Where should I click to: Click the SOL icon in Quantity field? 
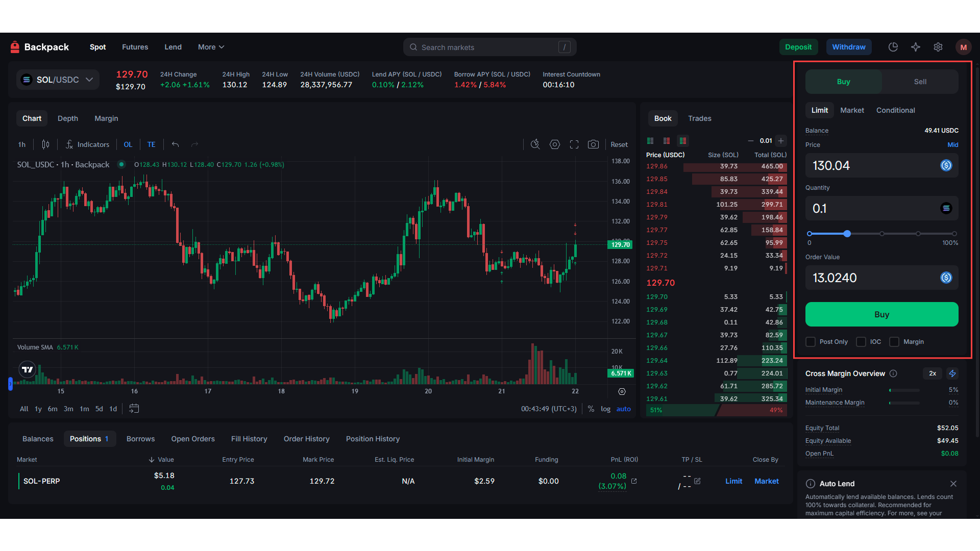(x=946, y=208)
